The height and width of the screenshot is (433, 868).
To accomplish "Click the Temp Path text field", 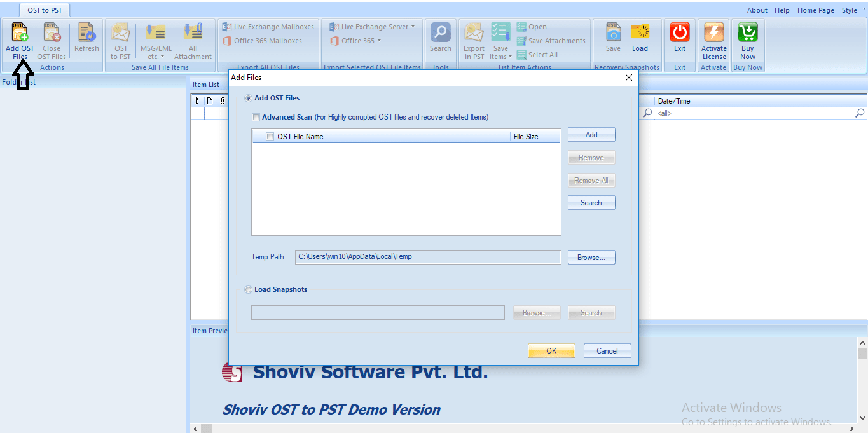I will tap(429, 257).
